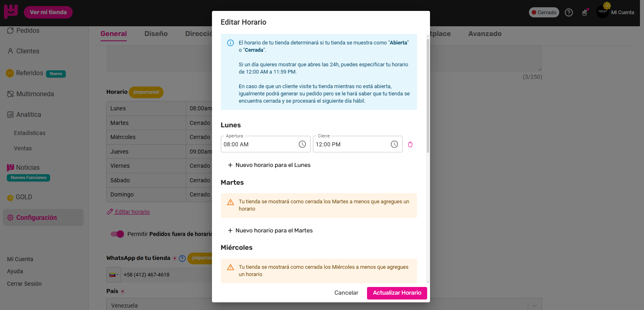Switch to the Diseño tab

[x=156, y=34]
